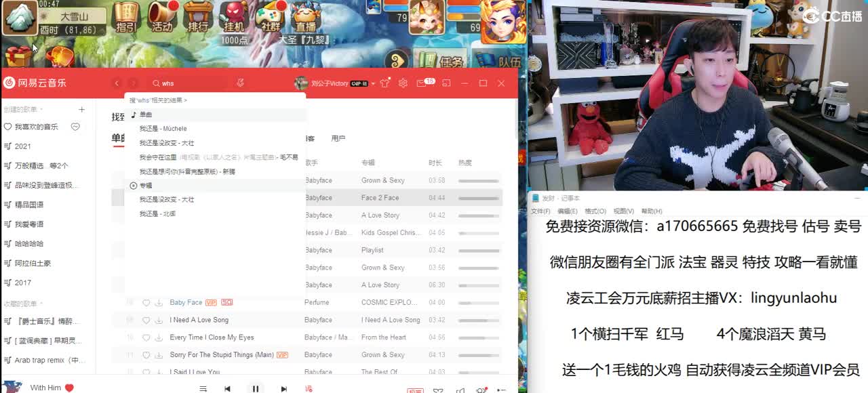Download Sorry For The Stupid Things
The width and height of the screenshot is (868, 393).
(x=159, y=355)
